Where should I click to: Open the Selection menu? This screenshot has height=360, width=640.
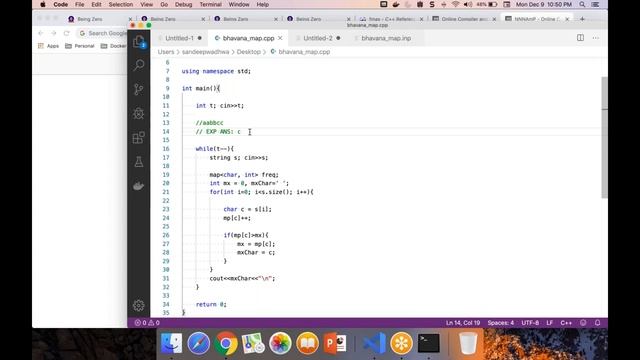[x=120, y=4]
